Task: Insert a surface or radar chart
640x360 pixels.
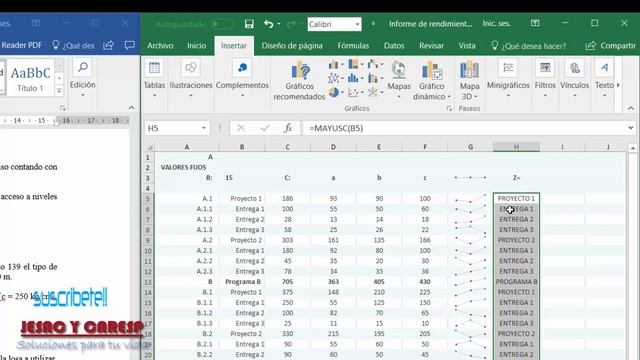Action: coord(375,93)
